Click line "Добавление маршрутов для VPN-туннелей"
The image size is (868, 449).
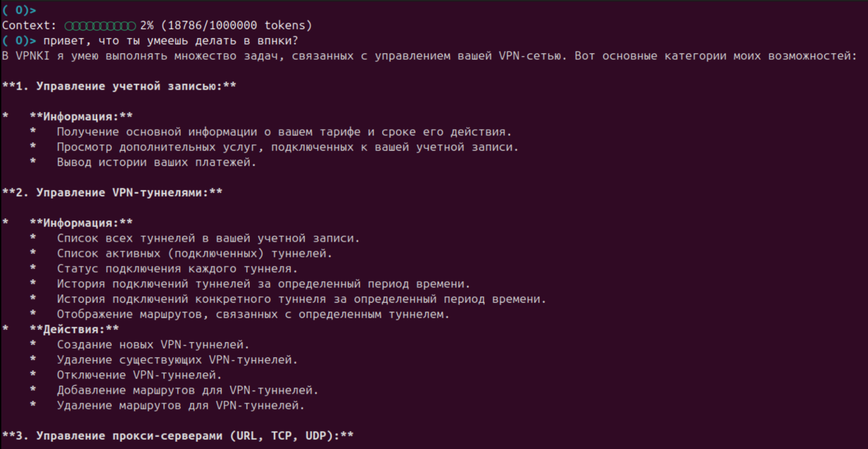(x=187, y=390)
